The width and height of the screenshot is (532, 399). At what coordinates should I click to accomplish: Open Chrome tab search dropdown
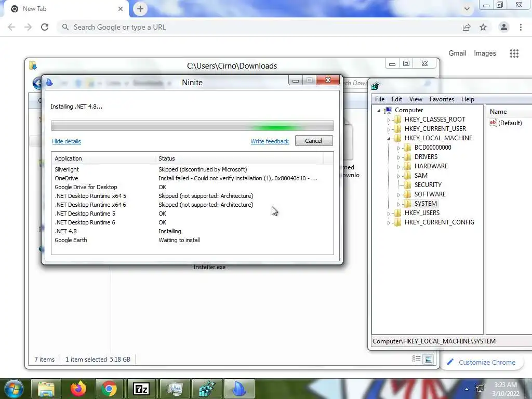coord(467,9)
